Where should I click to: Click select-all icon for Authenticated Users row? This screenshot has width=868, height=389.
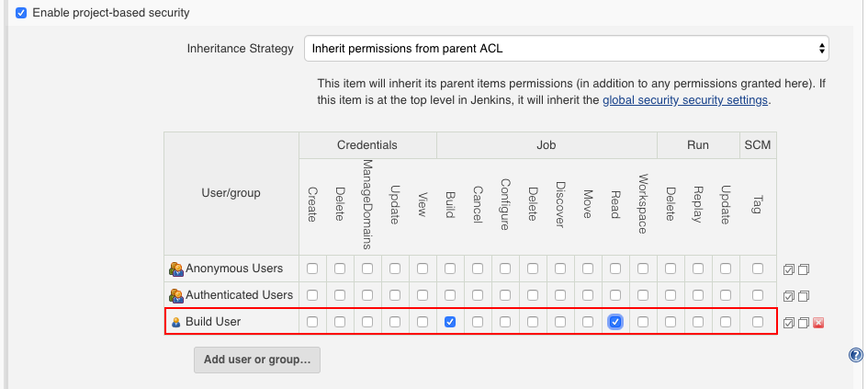pos(789,296)
